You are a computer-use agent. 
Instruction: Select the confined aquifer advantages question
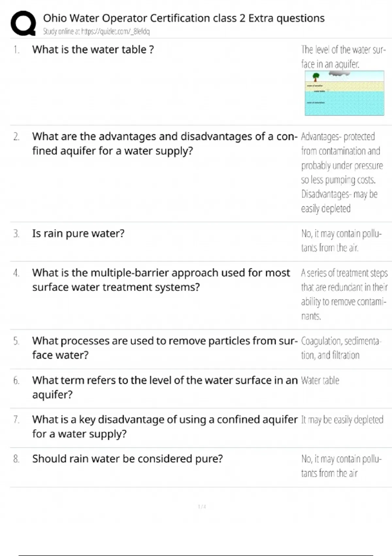165,144
